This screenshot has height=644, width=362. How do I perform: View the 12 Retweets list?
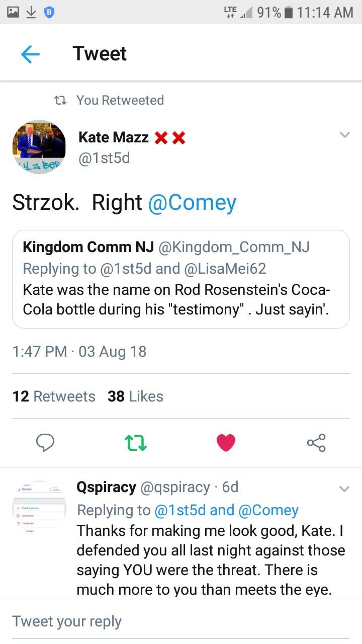click(x=54, y=396)
